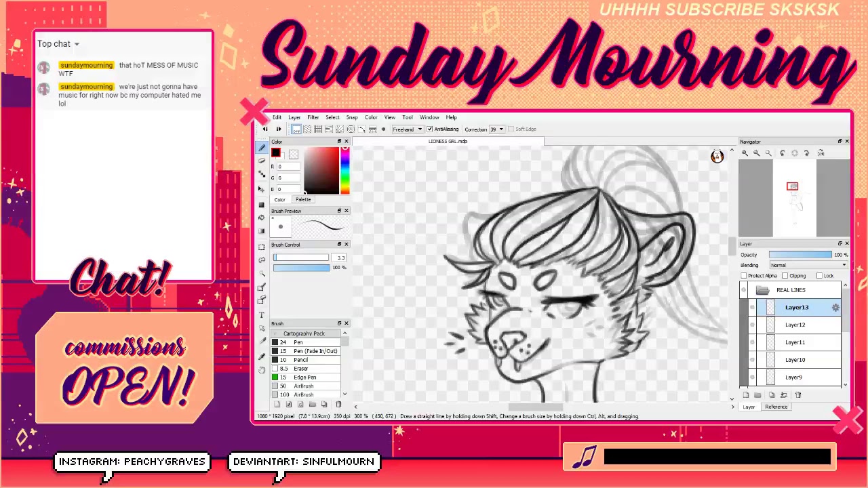Screen dimensions: 868x488
Task: Adjust the brush size slider
Action: [x=301, y=258]
